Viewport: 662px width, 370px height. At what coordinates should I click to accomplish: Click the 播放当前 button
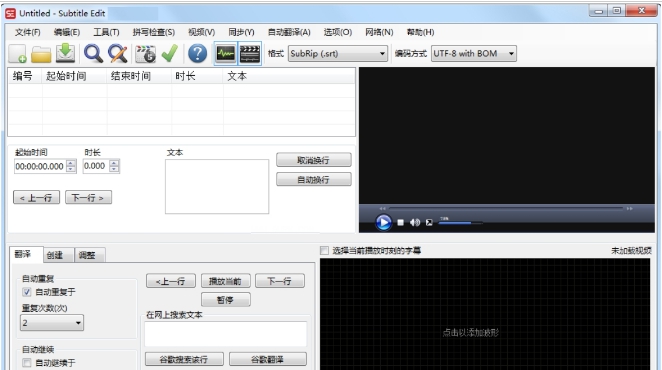coord(225,281)
